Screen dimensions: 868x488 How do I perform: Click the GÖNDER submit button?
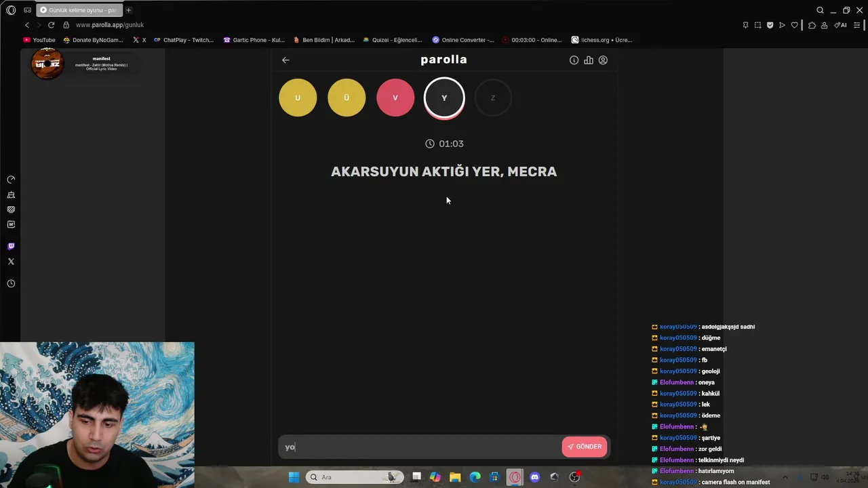585,447
